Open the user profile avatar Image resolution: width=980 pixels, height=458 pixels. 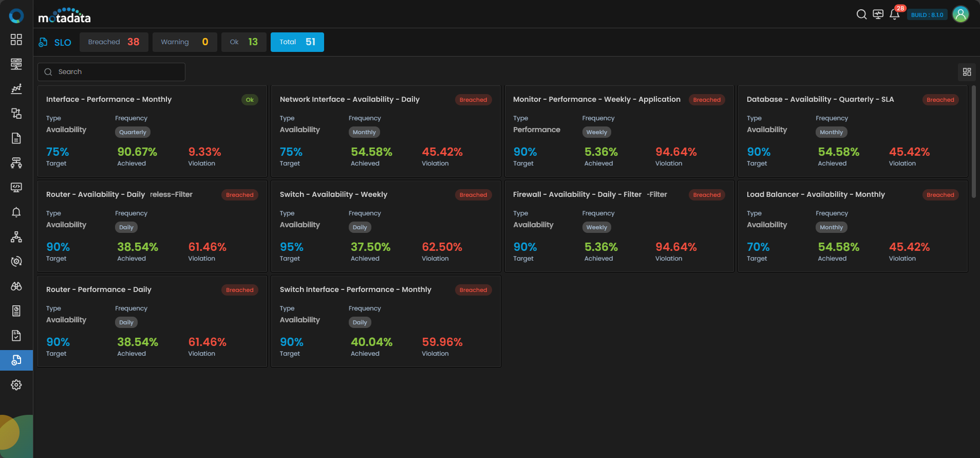coord(960,14)
